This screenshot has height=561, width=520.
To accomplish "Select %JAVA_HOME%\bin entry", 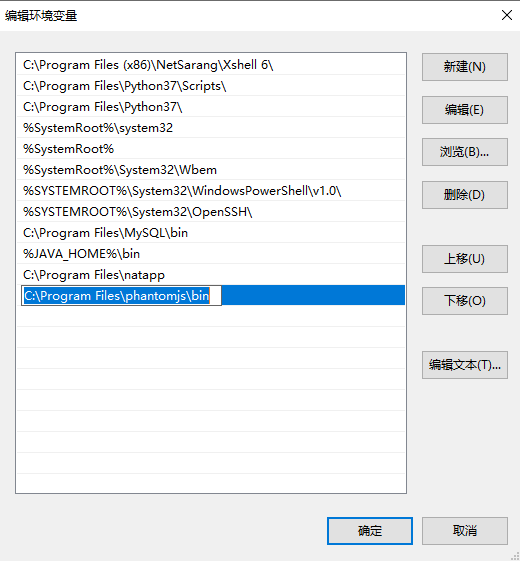I will coord(211,254).
